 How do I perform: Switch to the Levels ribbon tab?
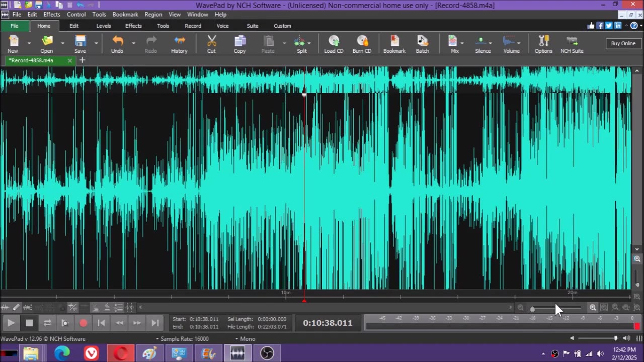pyautogui.click(x=104, y=26)
